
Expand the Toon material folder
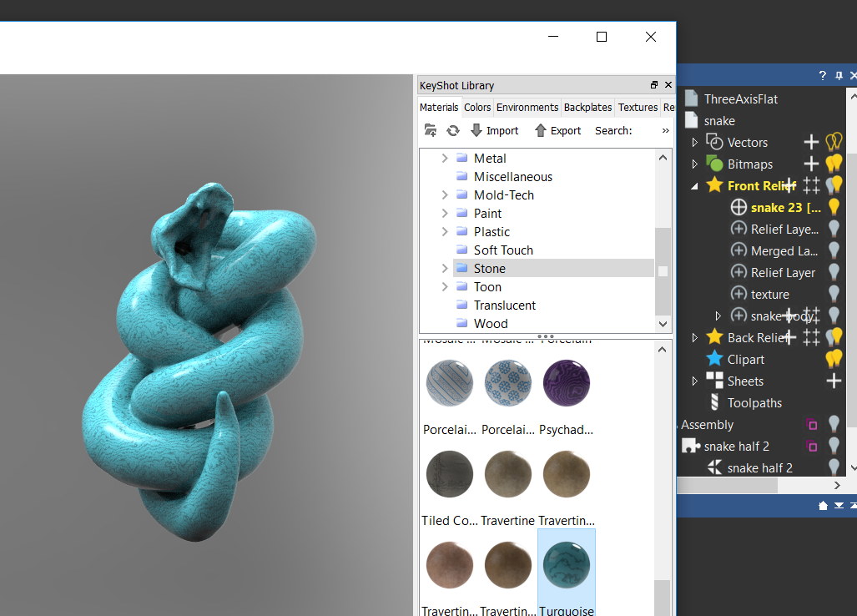click(444, 286)
